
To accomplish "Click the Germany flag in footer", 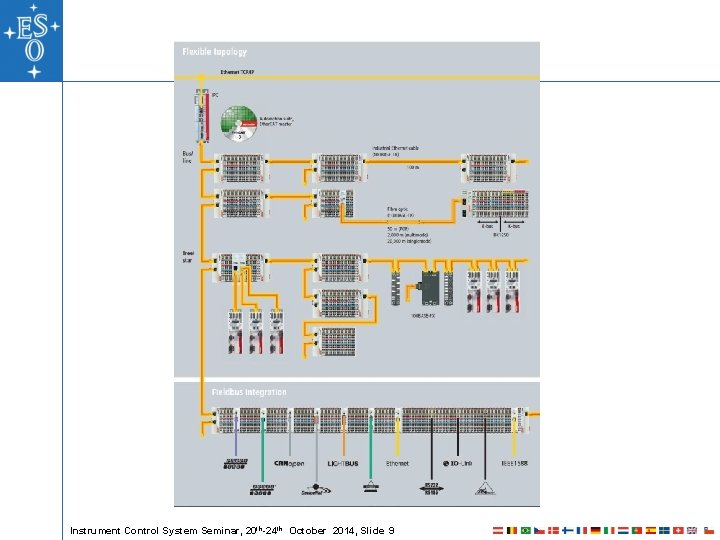I will [x=596, y=530].
